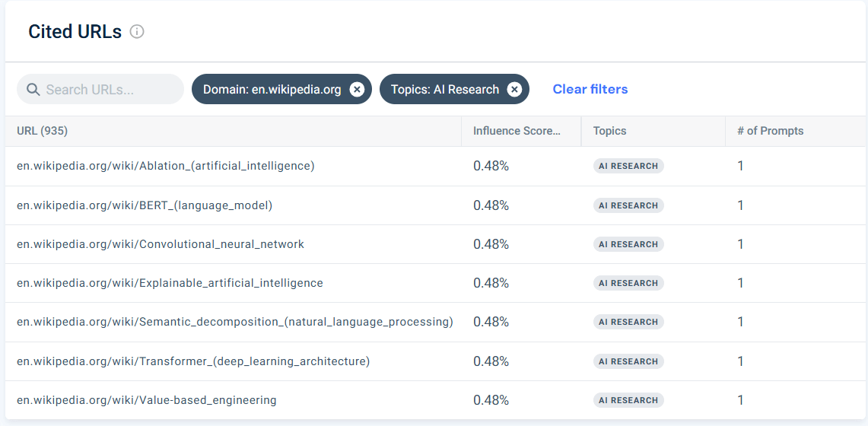This screenshot has height=426, width=868.
Task: Select 0.48% score in Semantic_decomposition row
Action: 491,322
